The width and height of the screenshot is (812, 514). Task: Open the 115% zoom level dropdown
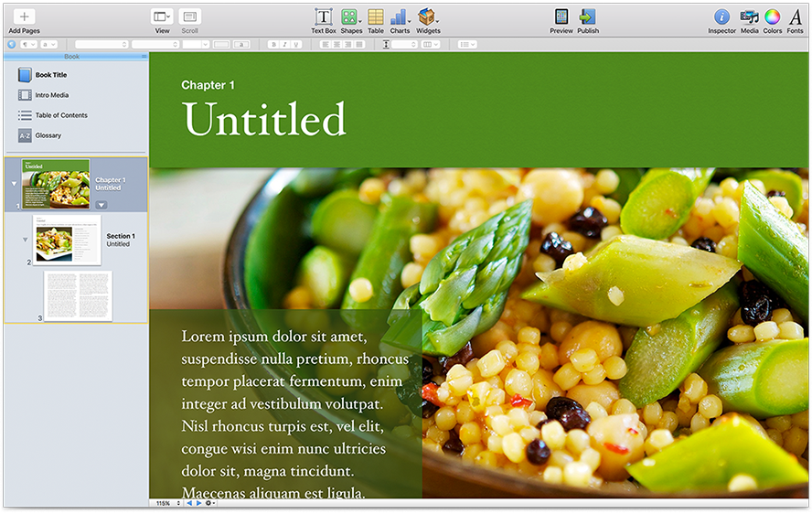166,503
